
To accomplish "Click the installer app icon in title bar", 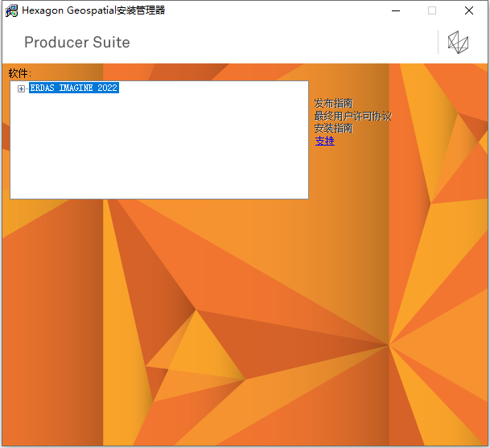I will (x=11, y=11).
